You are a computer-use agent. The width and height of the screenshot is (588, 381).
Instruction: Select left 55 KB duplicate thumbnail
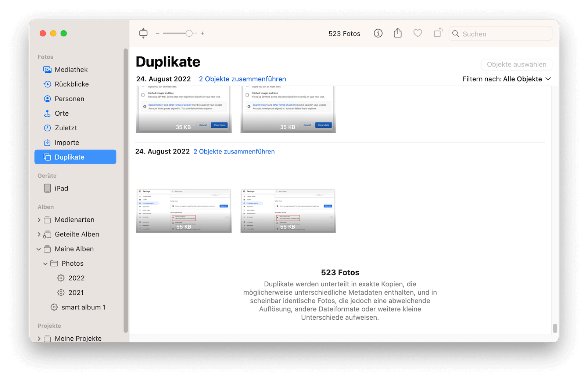tap(184, 211)
